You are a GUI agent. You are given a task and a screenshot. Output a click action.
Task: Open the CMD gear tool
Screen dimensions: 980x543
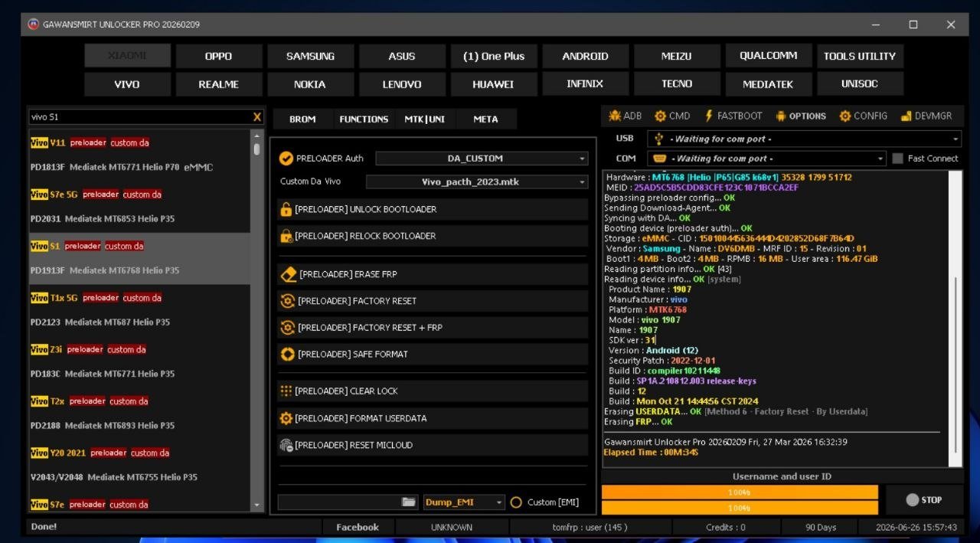pyautogui.click(x=660, y=116)
